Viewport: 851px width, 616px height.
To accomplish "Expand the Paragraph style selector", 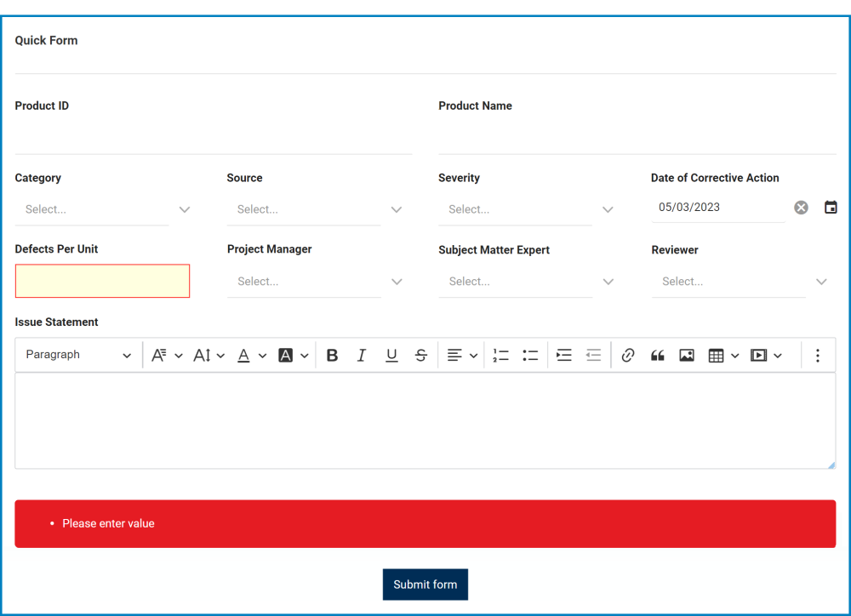I will click(x=78, y=355).
